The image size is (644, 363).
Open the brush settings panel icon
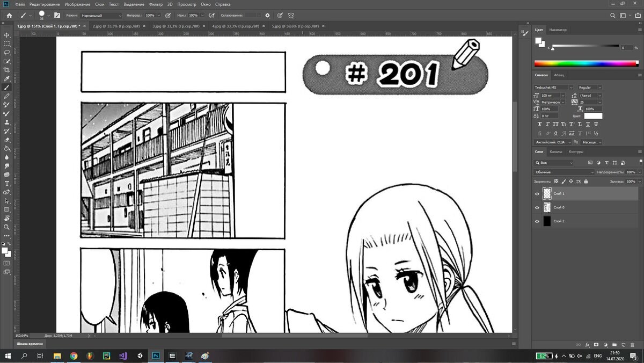coord(57,16)
